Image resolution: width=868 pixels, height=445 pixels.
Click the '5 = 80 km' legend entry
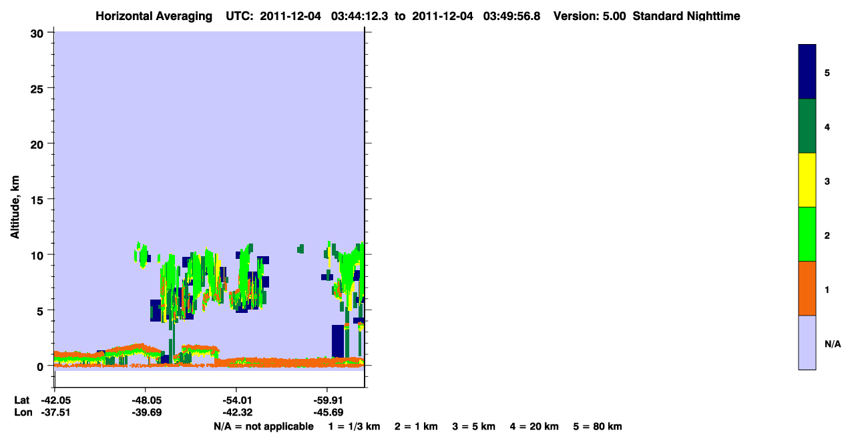pos(598,426)
